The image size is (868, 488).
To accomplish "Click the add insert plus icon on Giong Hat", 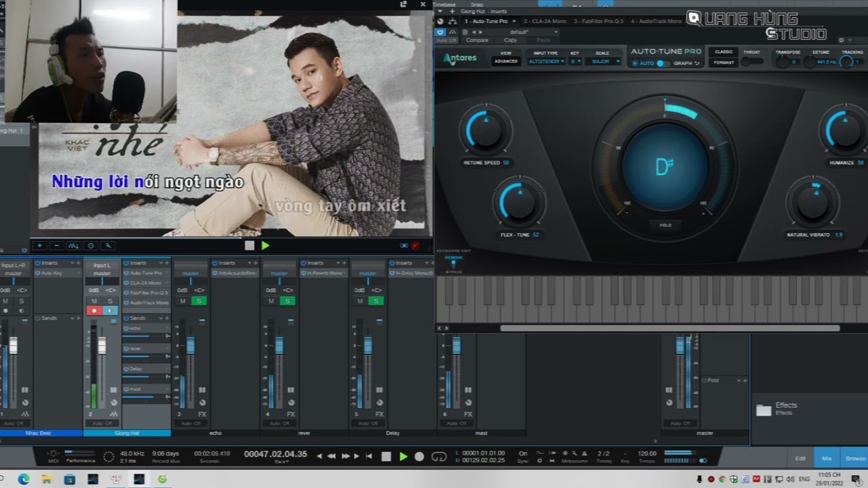I will [x=166, y=263].
